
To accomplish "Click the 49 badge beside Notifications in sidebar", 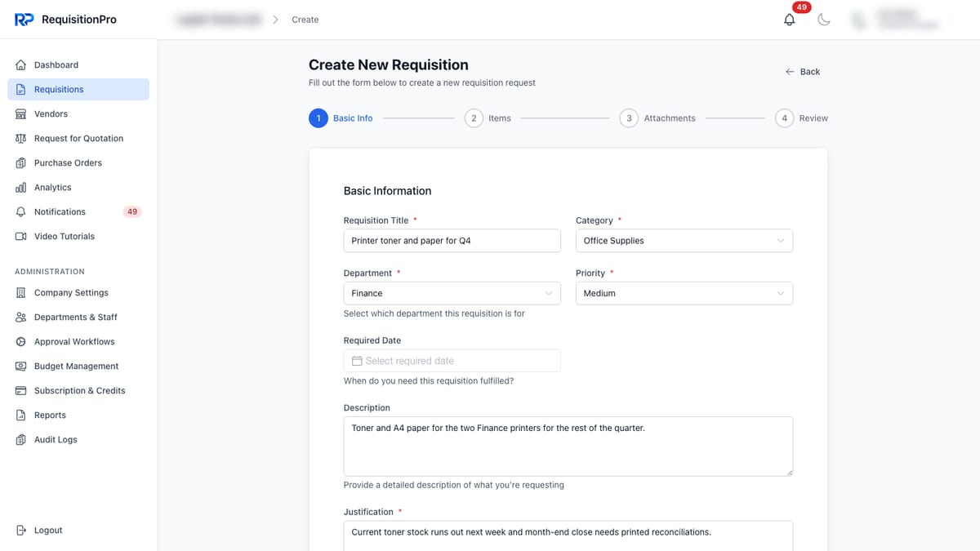I will (132, 212).
